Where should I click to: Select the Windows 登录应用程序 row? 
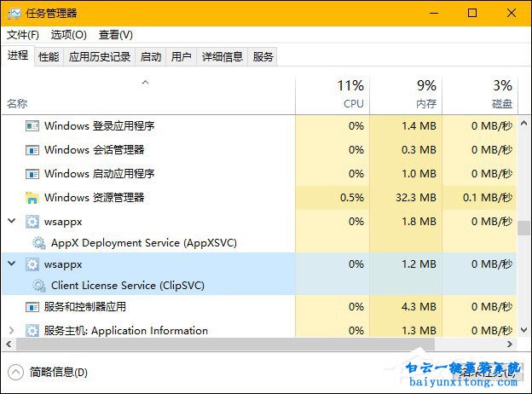(259, 126)
